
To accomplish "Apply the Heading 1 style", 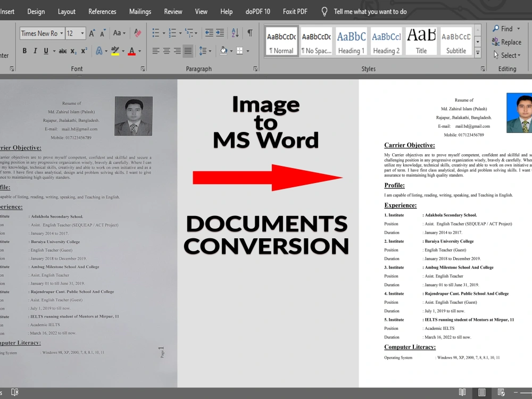I will 351,41.
